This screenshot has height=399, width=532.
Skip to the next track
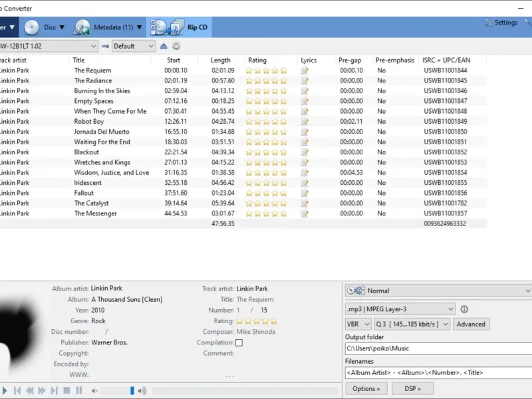[x=54, y=391]
